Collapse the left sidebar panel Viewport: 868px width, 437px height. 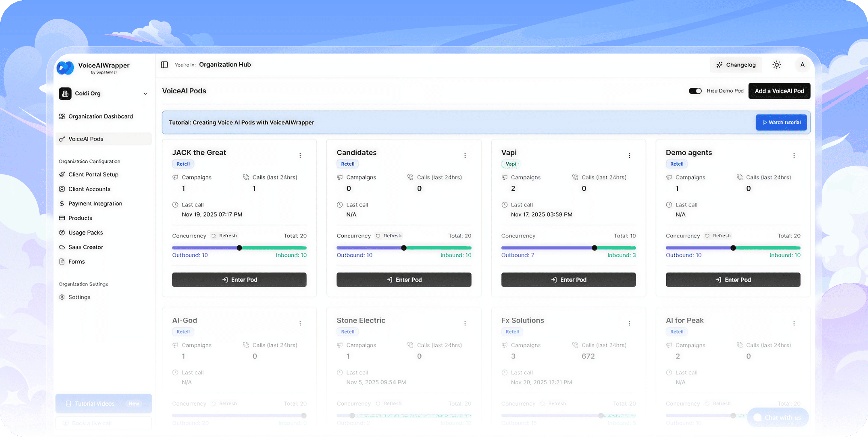[164, 64]
